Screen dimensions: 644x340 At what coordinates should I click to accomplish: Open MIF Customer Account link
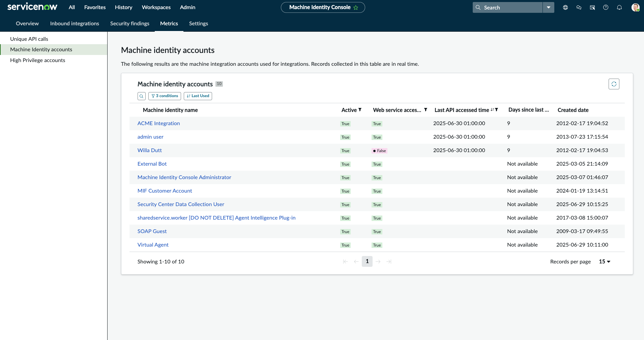pyautogui.click(x=165, y=191)
